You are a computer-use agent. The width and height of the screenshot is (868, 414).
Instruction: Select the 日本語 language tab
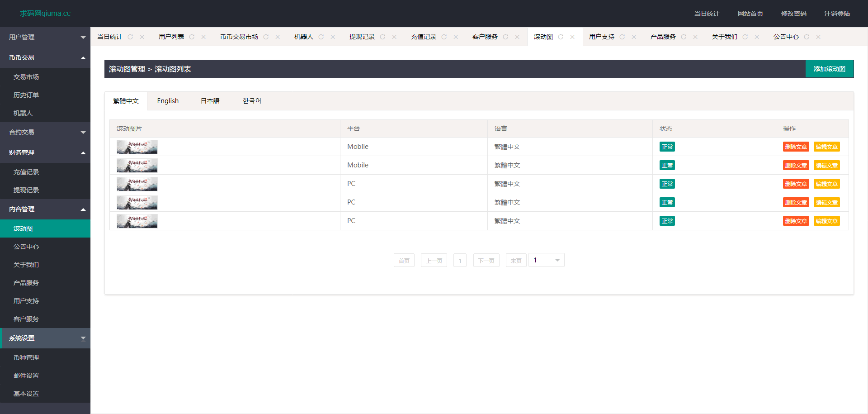click(210, 101)
